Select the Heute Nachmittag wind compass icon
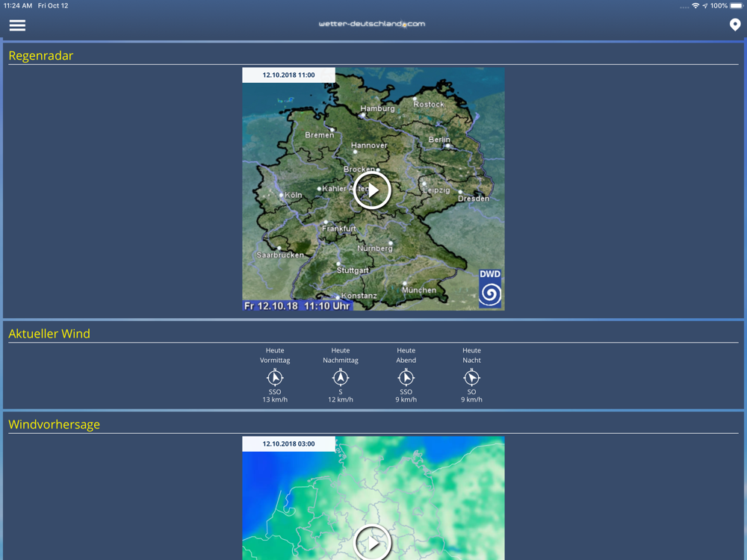 pos(341,378)
